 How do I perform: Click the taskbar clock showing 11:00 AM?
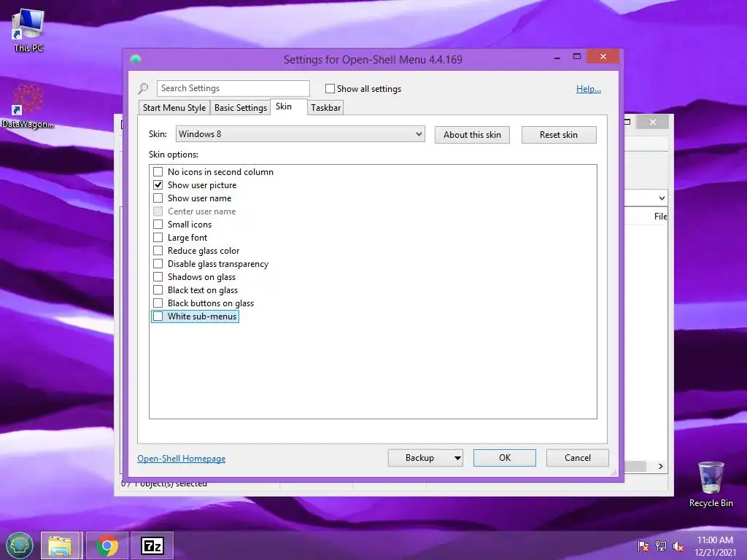coord(715,546)
